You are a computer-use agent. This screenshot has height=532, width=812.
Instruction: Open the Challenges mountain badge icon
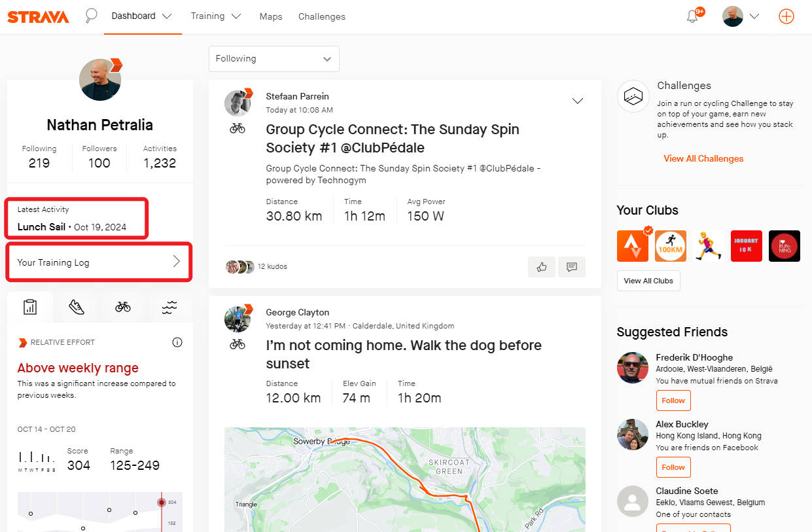[633, 97]
